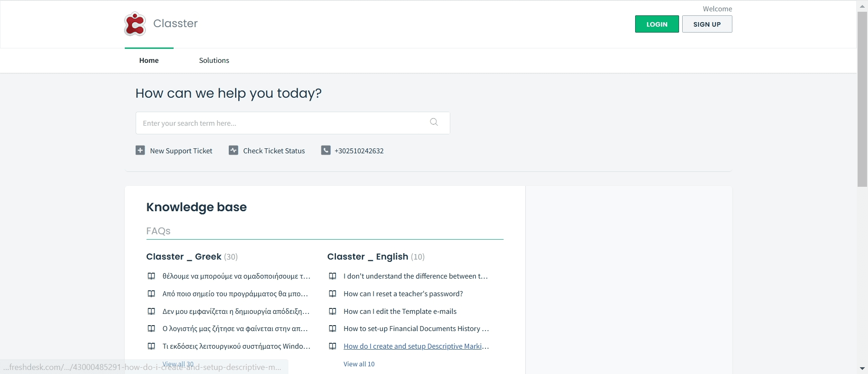Image resolution: width=868 pixels, height=374 pixels.
Task: Open article 'How do I create and setup Descriptive Marki'
Action: click(x=416, y=346)
